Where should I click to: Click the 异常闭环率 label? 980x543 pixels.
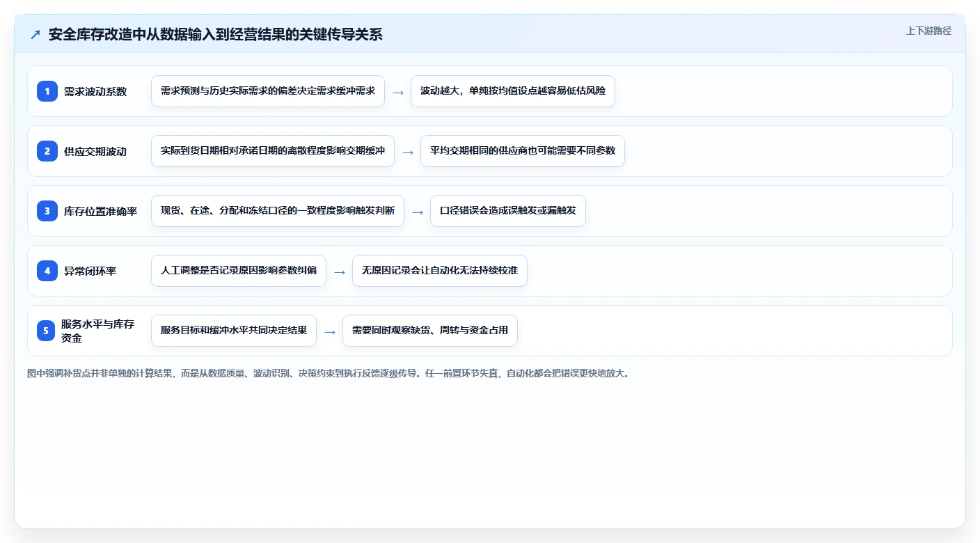point(90,271)
